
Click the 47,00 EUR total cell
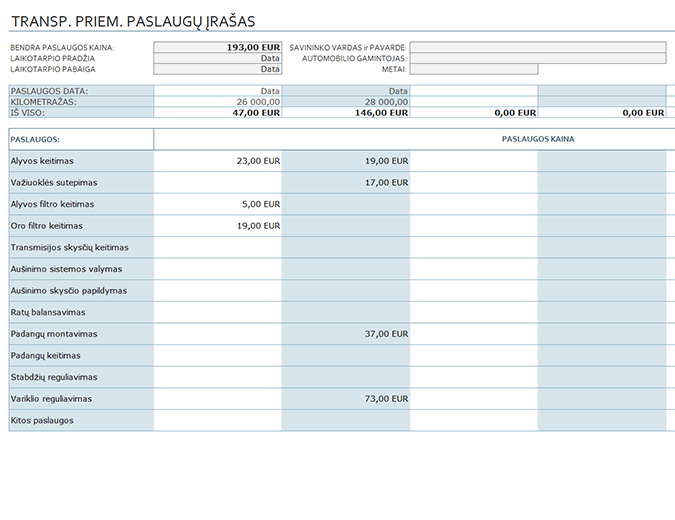[x=217, y=112]
